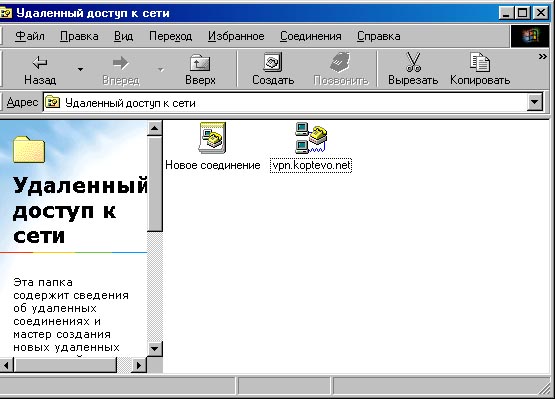555x399 pixels.
Task: Expand the toolbar overflow chevron
Action: [x=542, y=56]
